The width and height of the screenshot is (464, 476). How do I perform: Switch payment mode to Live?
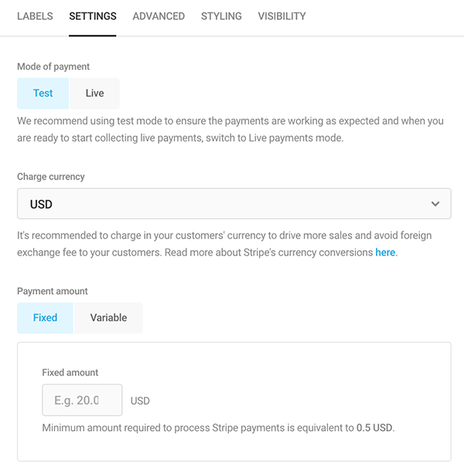94,94
